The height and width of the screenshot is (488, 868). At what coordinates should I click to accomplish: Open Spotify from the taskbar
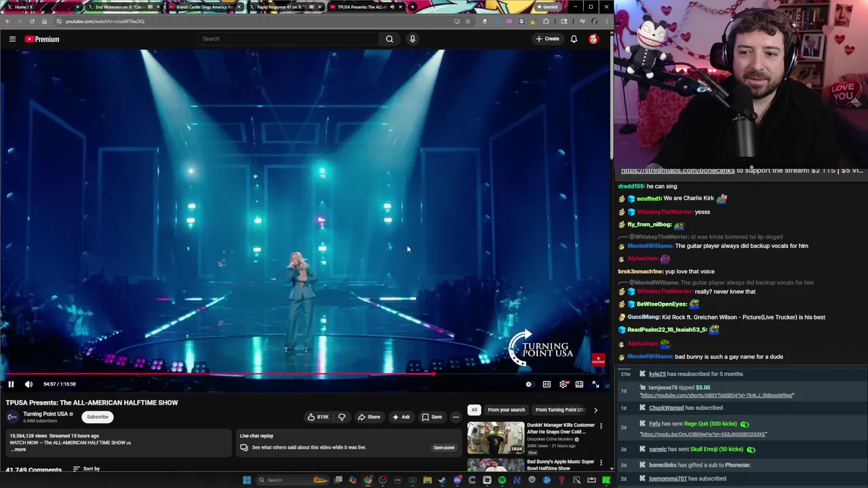pos(502,480)
